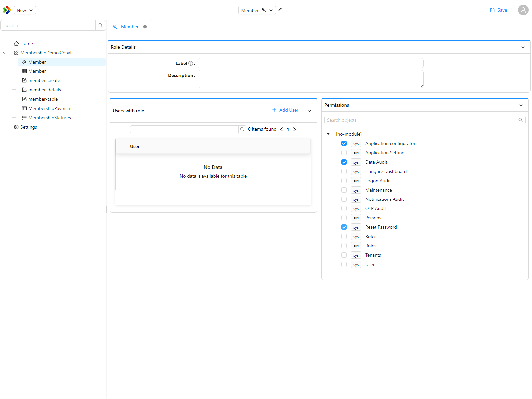532x399 pixels.
Task: Check the Tenants permission checkbox
Action: [x=344, y=255]
